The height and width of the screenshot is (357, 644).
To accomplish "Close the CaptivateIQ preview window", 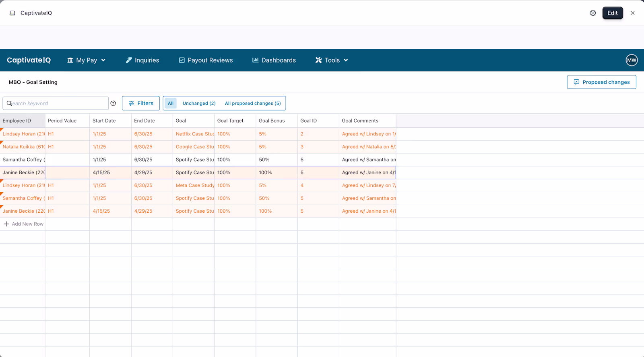I will (633, 13).
